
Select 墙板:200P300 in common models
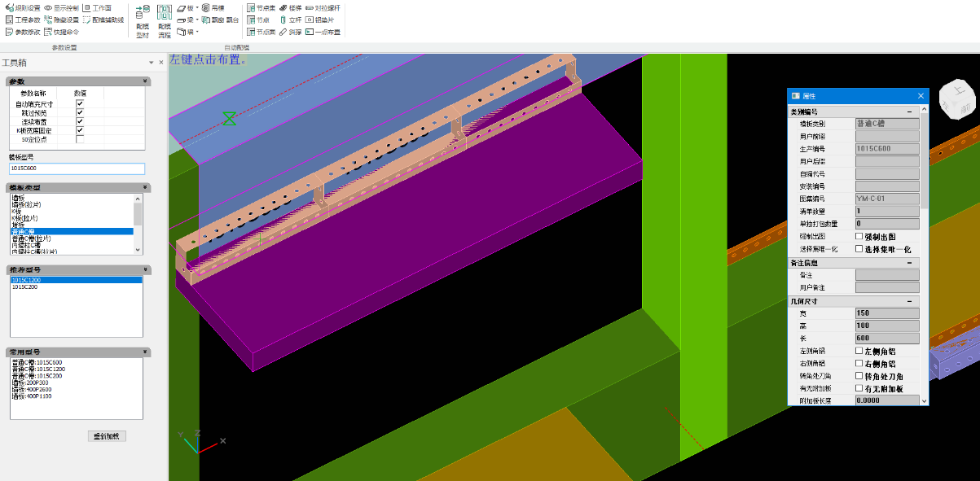pos(31,381)
